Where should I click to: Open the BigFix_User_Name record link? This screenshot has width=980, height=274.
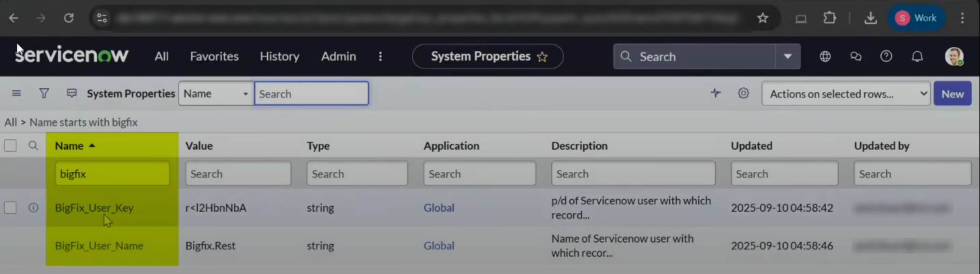coord(99,245)
